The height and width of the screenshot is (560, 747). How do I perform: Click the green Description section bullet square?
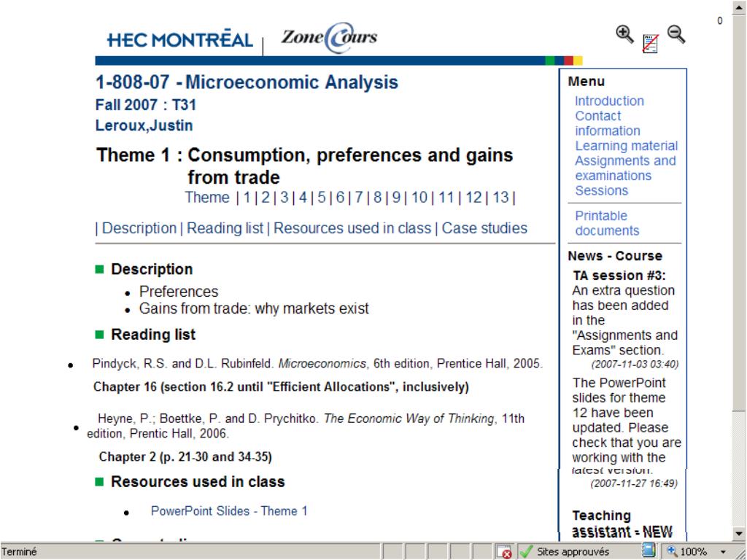[99, 270]
